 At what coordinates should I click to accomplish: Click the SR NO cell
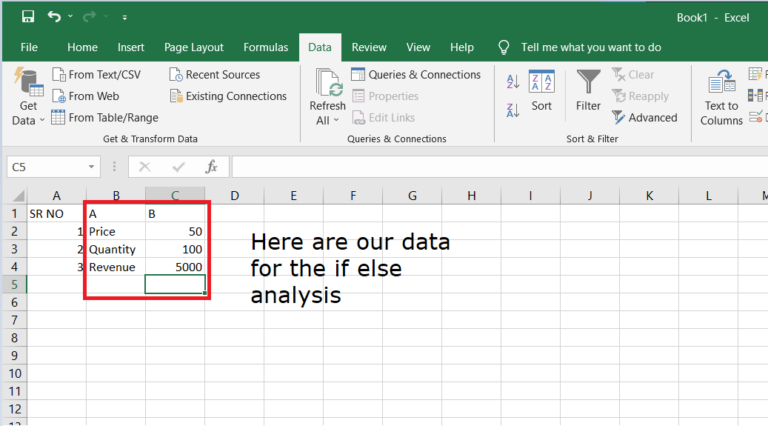click(x=56, y=213)
